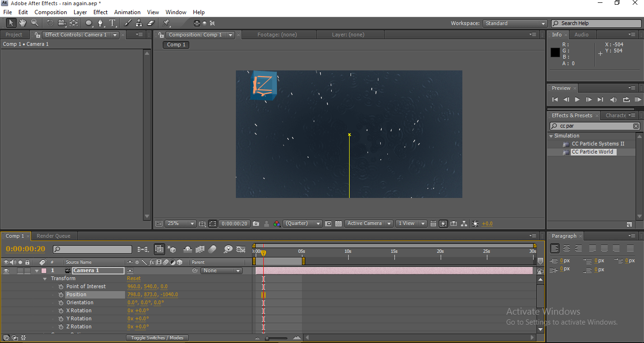
Task: Switch to the Render Queue tab
Action: pyautogui.click(x=53, y=236)
